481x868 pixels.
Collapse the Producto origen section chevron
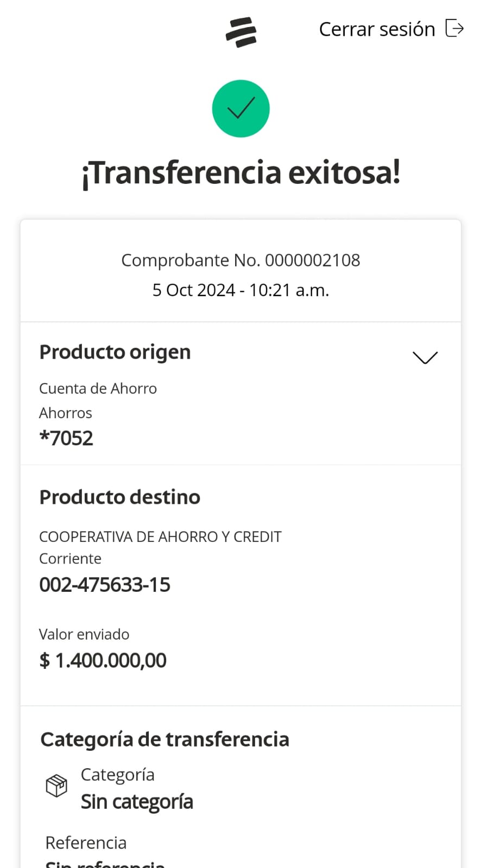(x=425, y=357)
